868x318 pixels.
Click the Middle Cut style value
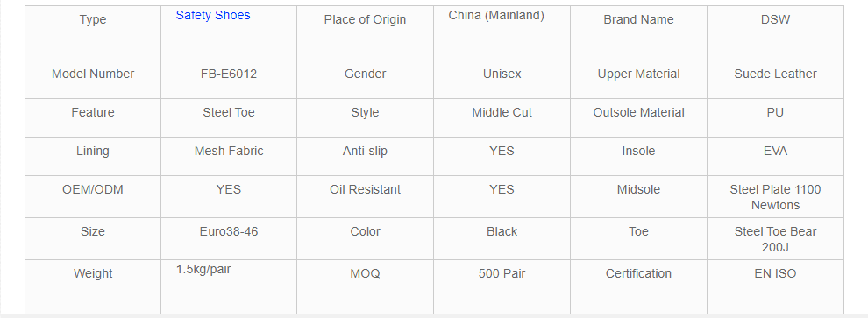point(502,113)
